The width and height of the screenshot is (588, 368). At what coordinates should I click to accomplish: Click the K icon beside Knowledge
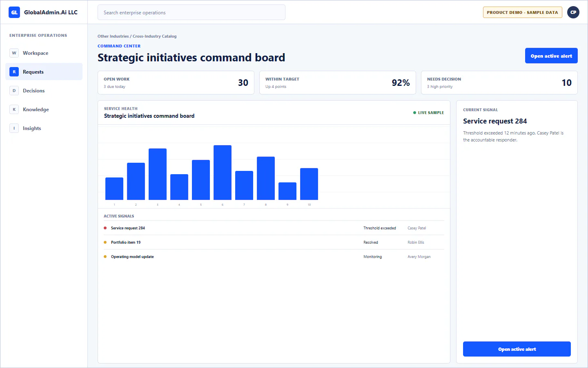(x=14, y=110)
